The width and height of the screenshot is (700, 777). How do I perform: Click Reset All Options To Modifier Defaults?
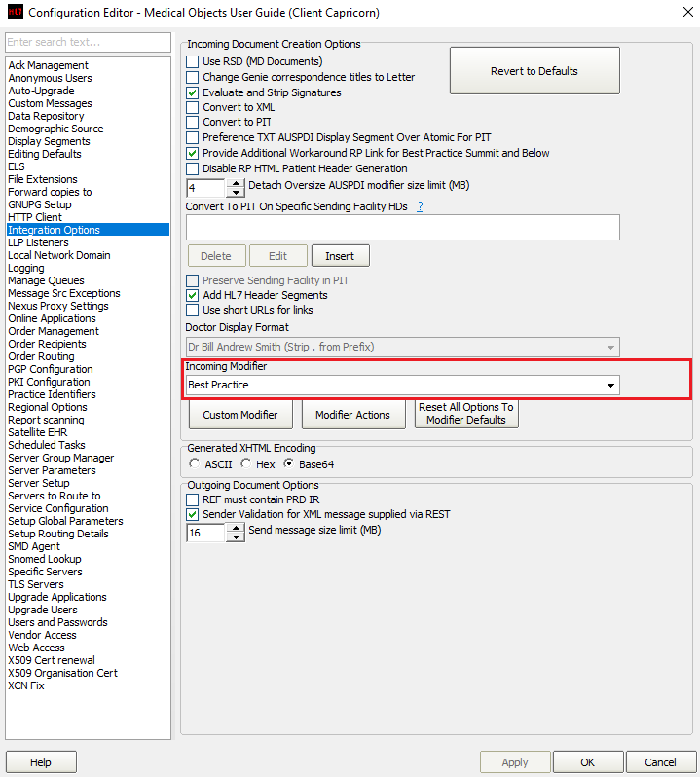466,414
